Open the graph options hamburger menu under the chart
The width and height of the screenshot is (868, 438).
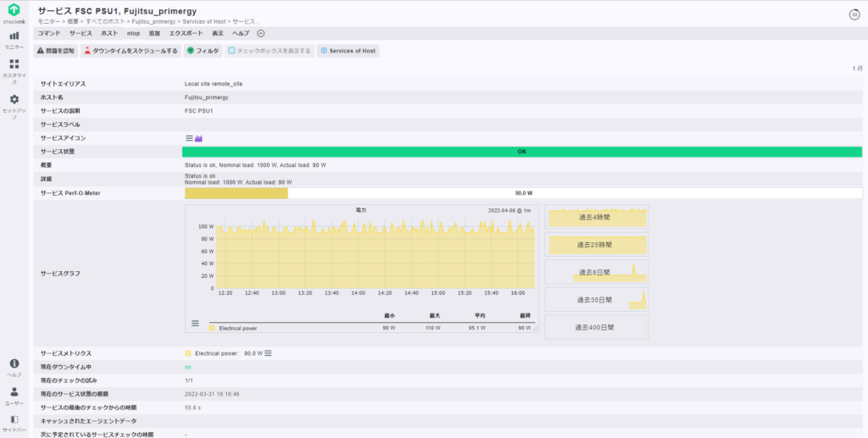[195, 323]
